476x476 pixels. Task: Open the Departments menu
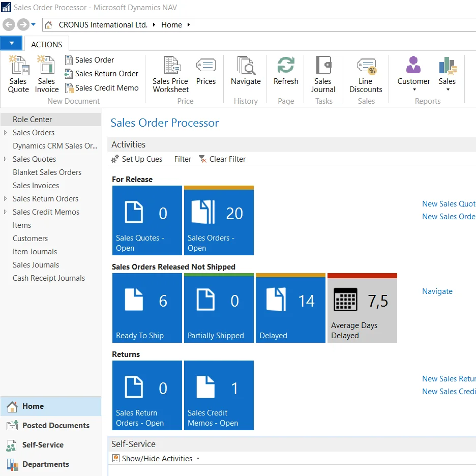click(51, 464)
